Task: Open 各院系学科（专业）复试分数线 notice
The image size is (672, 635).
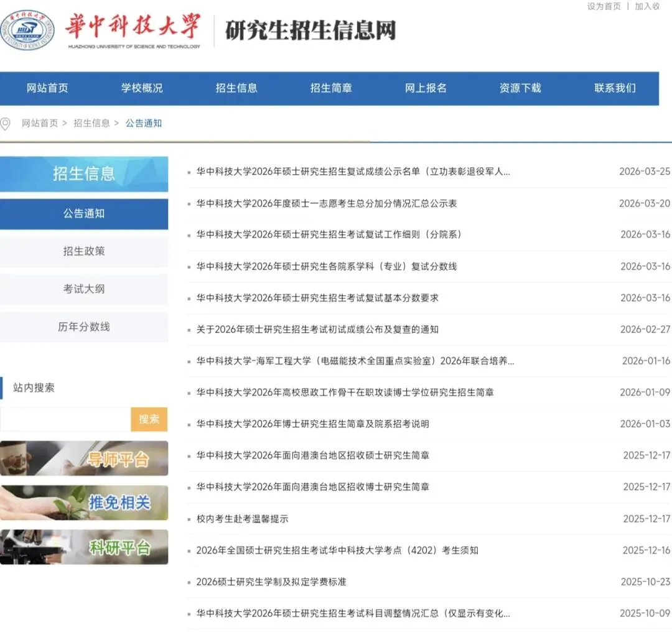Action: coord(327,267)
